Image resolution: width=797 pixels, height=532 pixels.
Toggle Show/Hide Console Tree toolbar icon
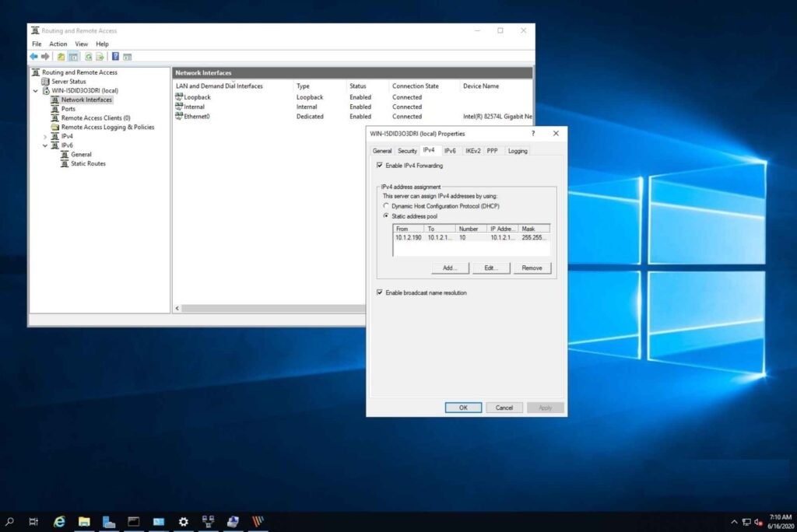[x=73, y=57]
